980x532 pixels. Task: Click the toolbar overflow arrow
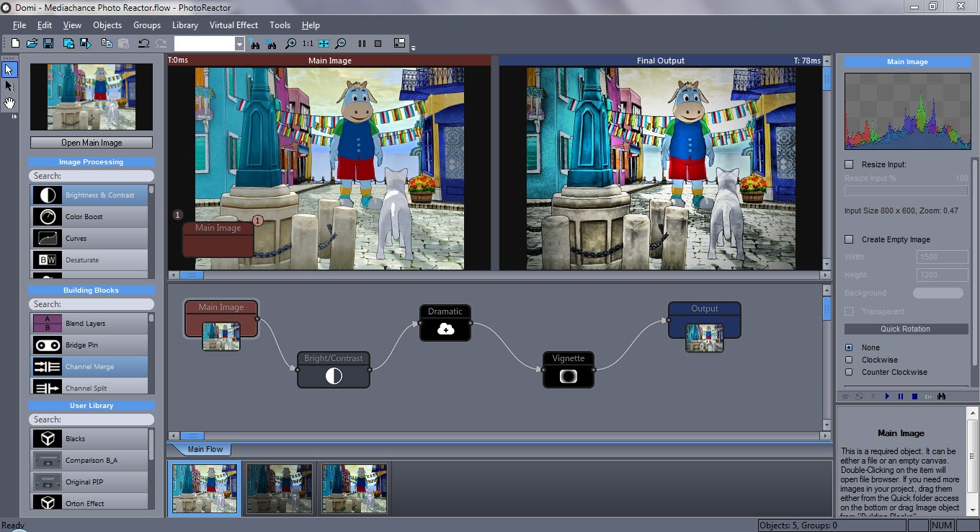point(414,48)
